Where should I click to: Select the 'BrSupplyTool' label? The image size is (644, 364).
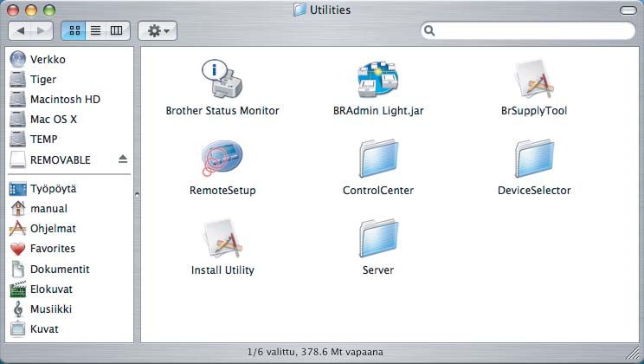pyautogui.click(x=534, y=111)
